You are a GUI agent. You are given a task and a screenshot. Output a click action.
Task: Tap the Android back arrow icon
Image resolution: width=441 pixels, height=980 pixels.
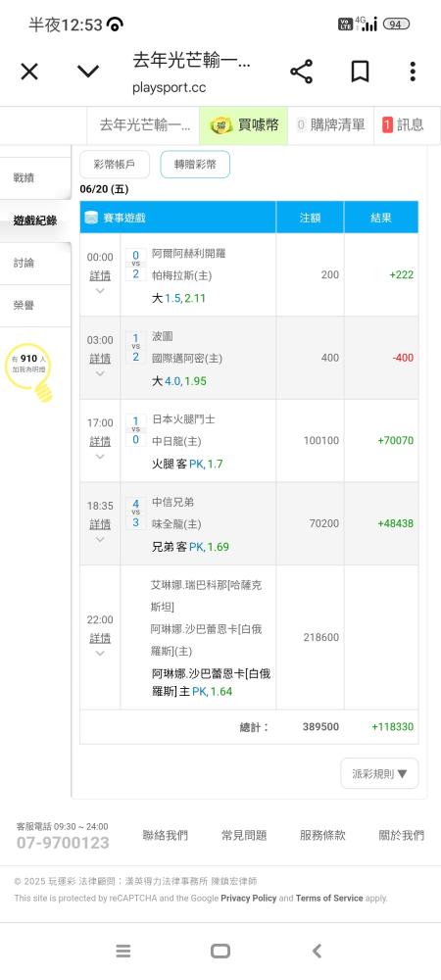(x=317, y=952)
